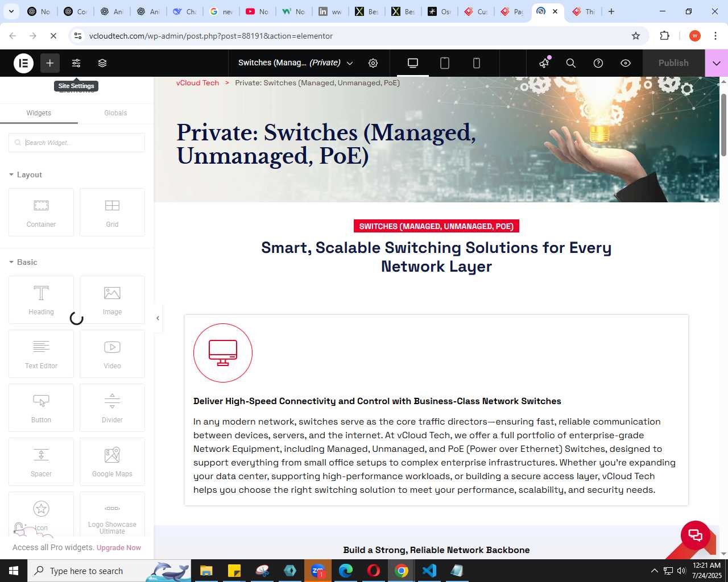This screenshot has height=582, width=728.
Task: Select the Spacer widget
Action: tap(41, 462)
